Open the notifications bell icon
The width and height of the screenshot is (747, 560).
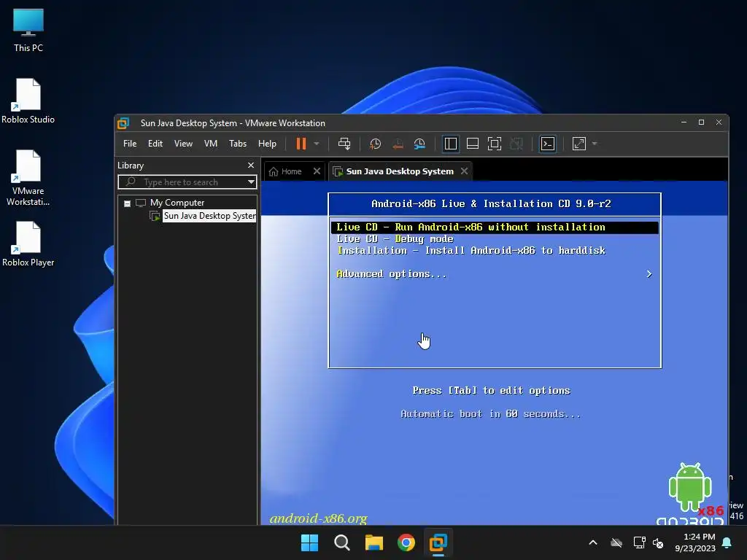pos(727,542)
